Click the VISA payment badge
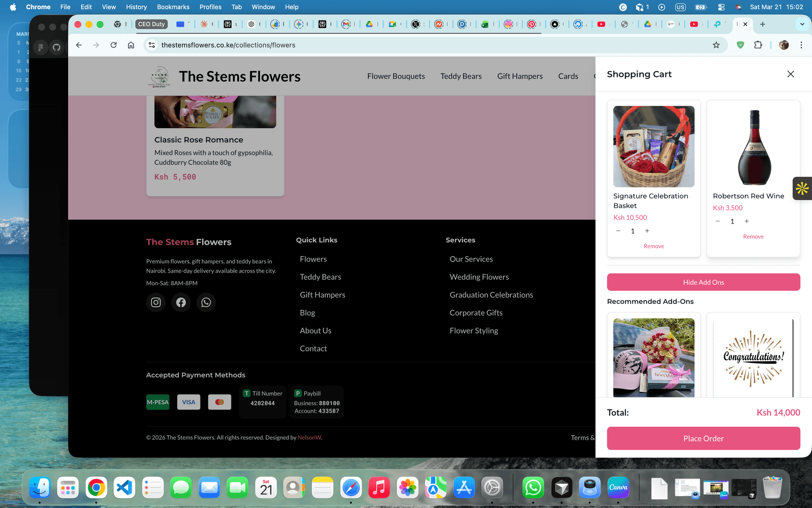Image resolution: width=812 pixels, height=508 pixels. [x=189, y=402]
